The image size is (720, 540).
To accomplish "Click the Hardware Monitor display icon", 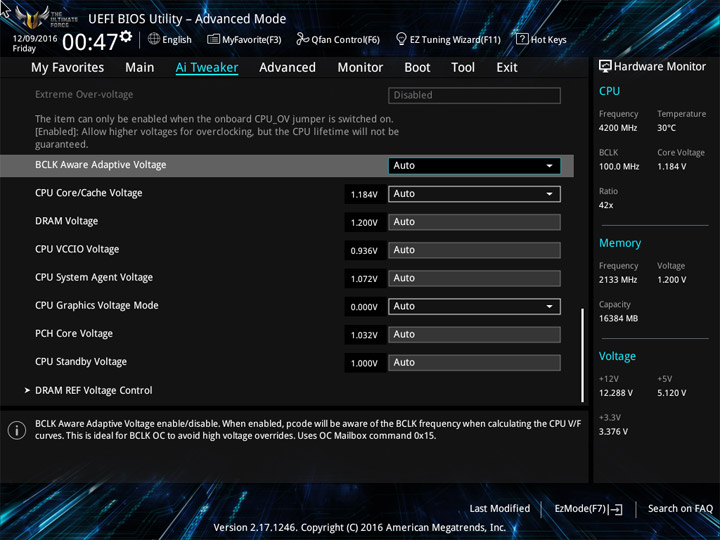I will point(605,66).
